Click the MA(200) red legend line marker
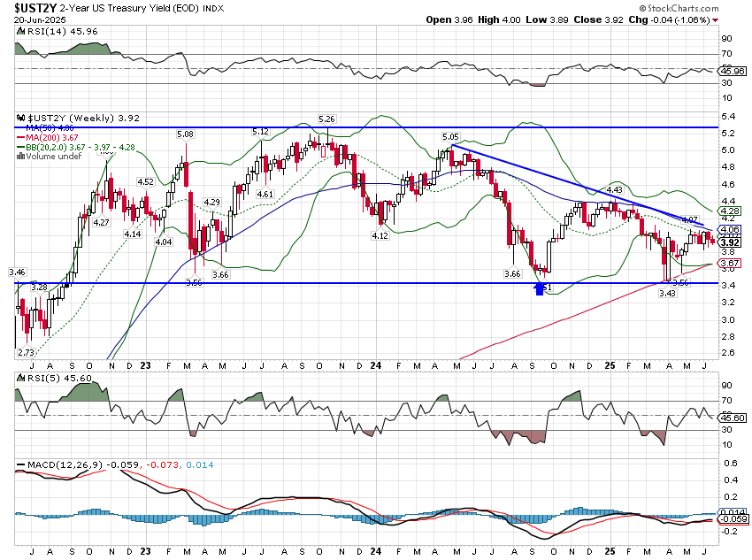Screen dimensions: 752x560 21,137
